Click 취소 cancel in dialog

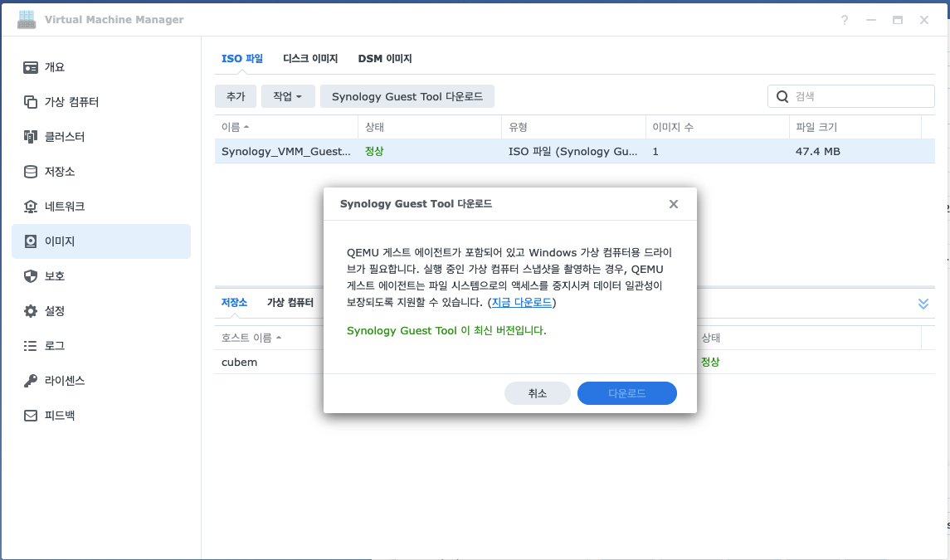[x=538, y=393]
